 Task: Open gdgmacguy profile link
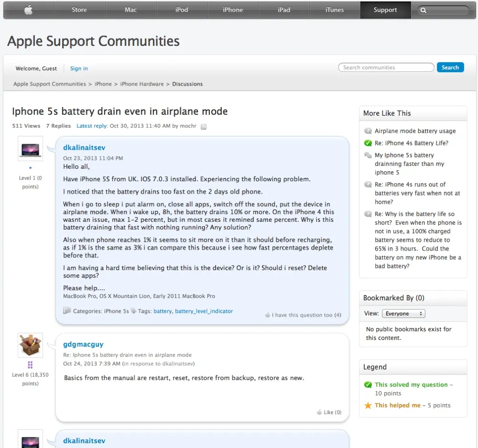click(x=83, y=344)
